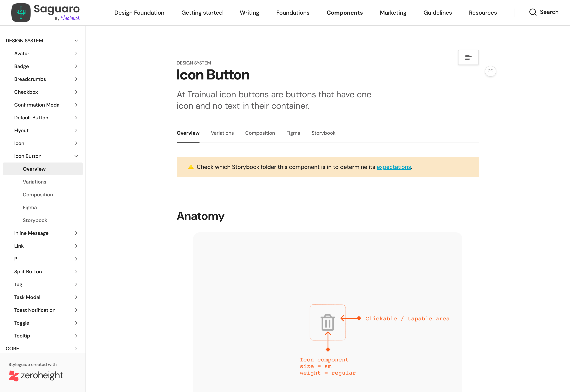Screen dimensions: 570x392
Task: Collapse the DESIGN SYSTEM section chevron
Action: pyautogui.click(x=76, y=41)
